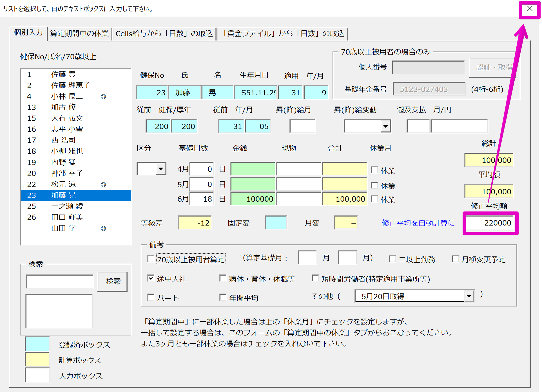Viewport: 542px width, 392px height.
Task: Open the その他 dropdown showing 5月20日取得
Action: tap(469, 296)
